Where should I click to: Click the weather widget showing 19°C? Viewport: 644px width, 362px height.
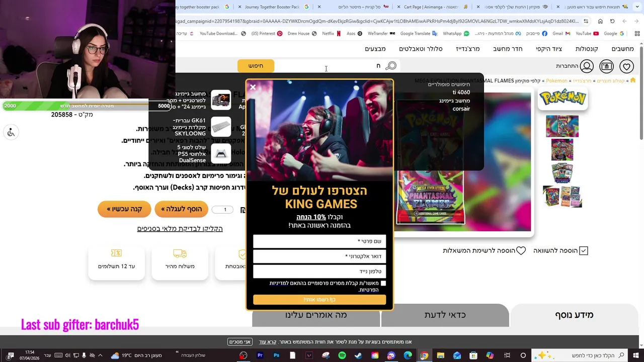(x=136, y=355)
